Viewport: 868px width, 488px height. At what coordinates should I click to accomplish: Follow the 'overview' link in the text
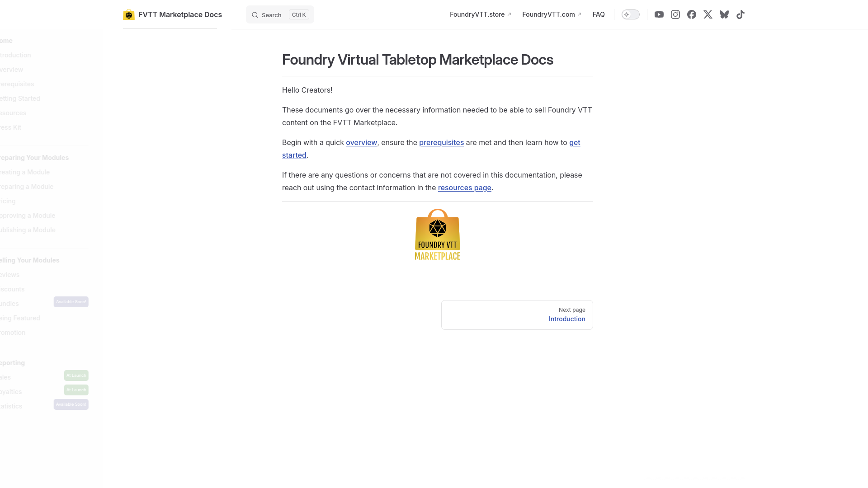click(361, 142)
